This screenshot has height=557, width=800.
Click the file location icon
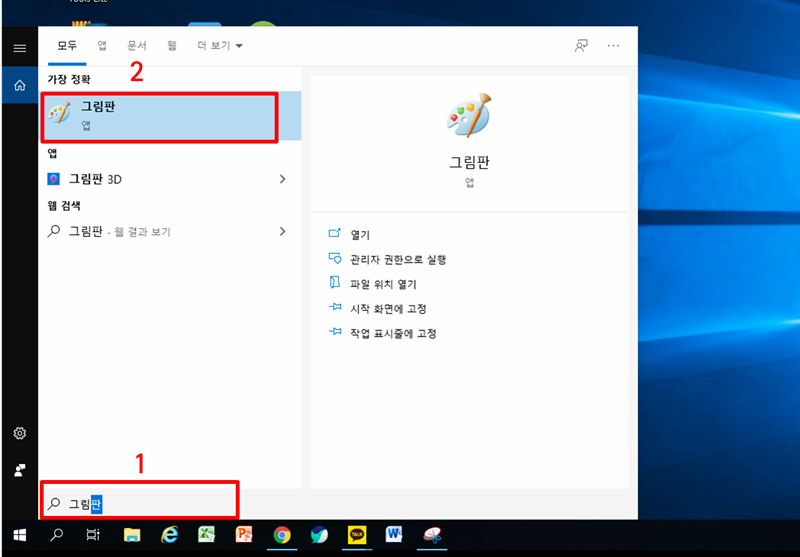click(335, 283)
